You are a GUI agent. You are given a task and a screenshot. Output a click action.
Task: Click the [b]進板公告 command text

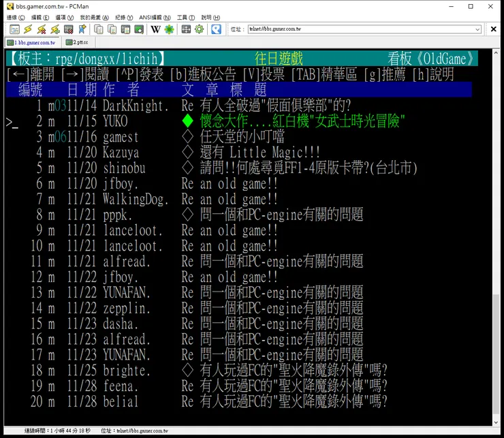click(x=204, y=74)
